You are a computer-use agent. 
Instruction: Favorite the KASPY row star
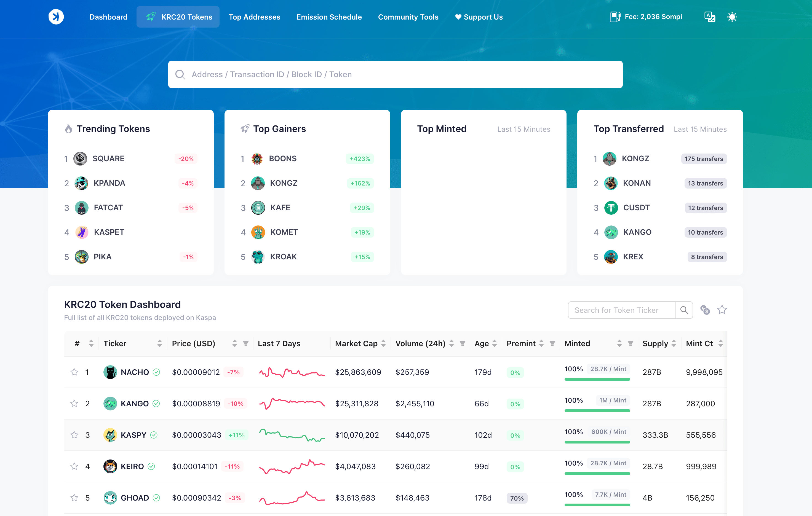tap(74, 435)
